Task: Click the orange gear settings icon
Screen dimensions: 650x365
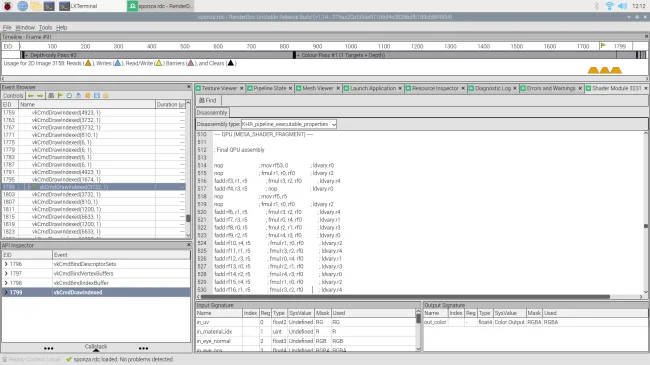Action: click(x=106, y=95)
